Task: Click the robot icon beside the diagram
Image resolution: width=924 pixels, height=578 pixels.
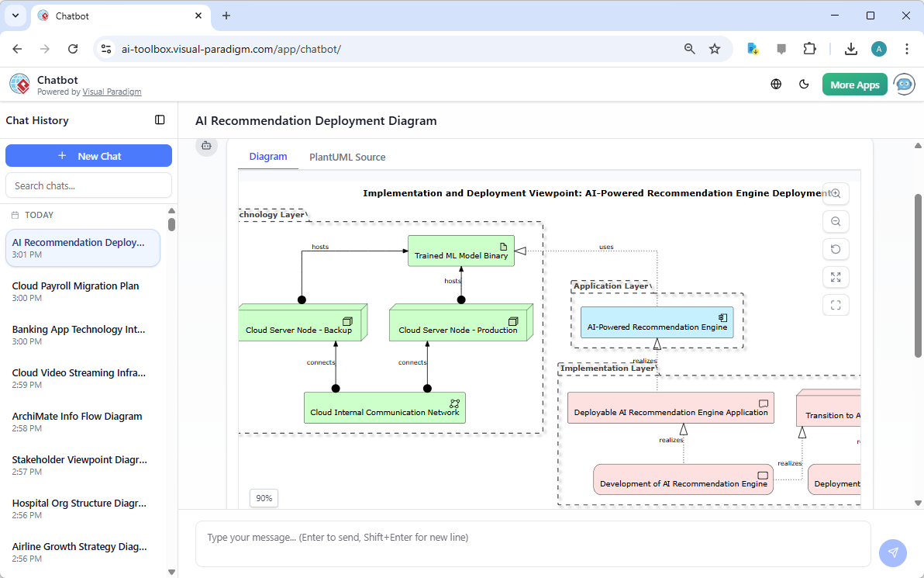Action: tap(206, 145)
